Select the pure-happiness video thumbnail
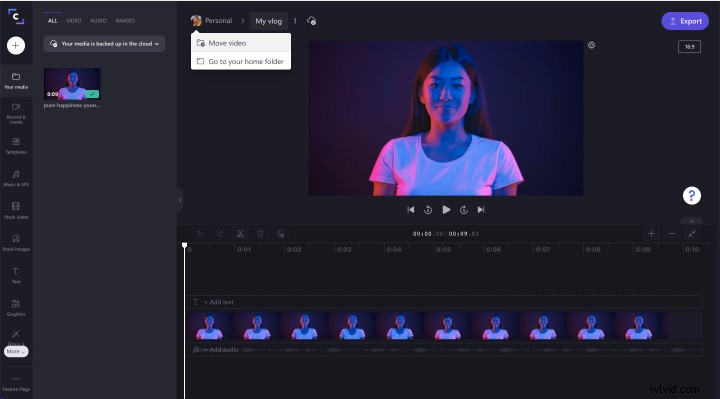 coord(72,84)
